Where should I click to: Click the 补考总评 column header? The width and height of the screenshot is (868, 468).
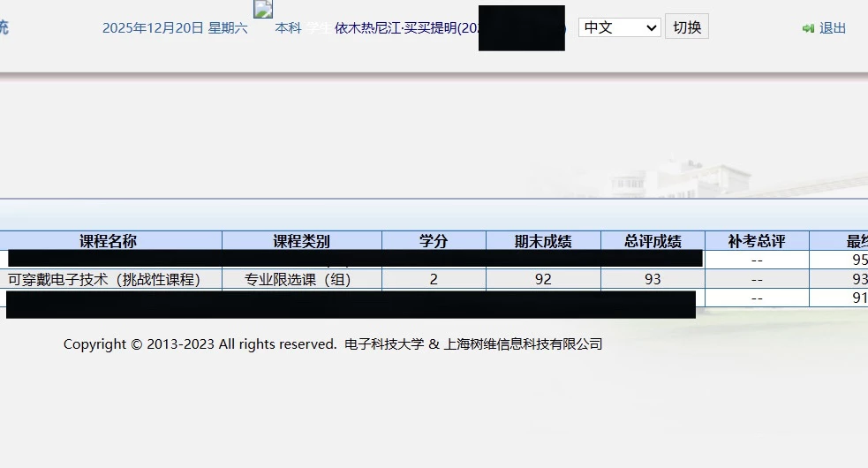pos(757,241)
